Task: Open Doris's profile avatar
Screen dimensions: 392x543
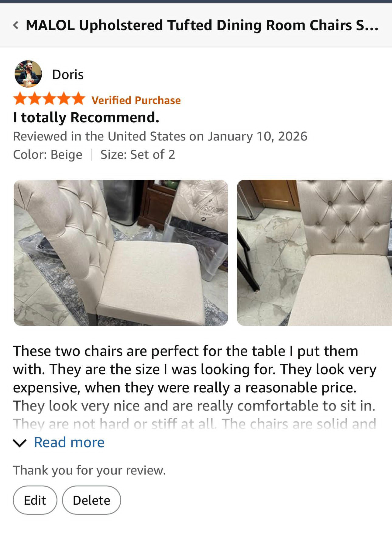Action: tap(28, 74)
